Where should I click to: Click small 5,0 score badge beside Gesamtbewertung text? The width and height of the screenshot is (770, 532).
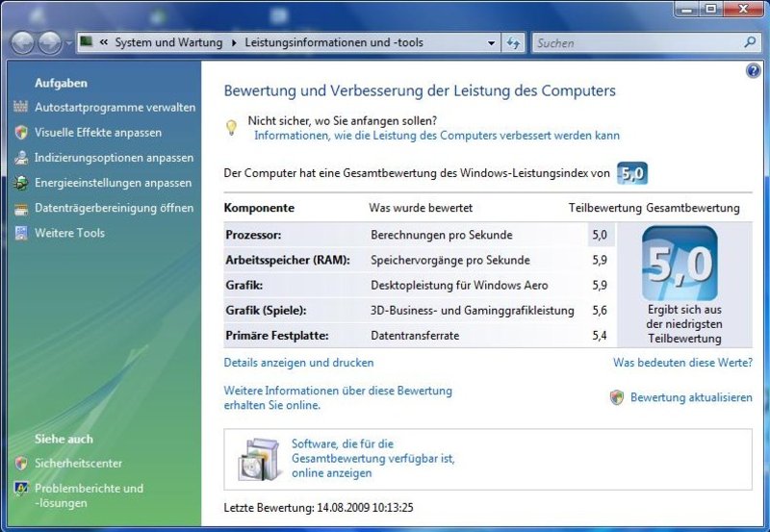click(x=632, y=173)
